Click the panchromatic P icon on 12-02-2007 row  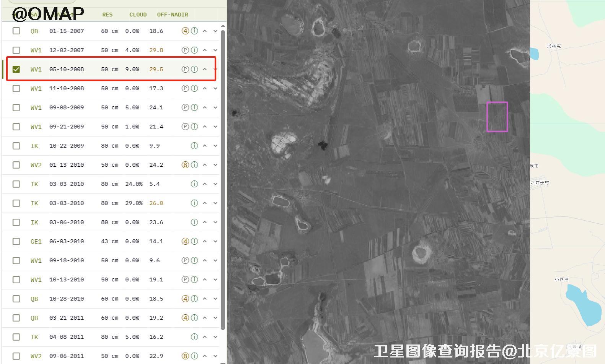click(185, 50)
